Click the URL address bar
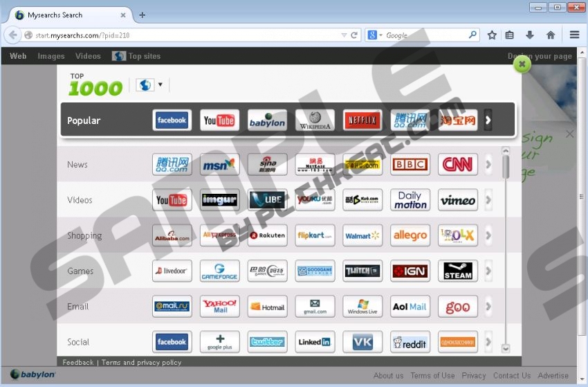588x387 pixels. pyautogui.click(x=180, y=35)
